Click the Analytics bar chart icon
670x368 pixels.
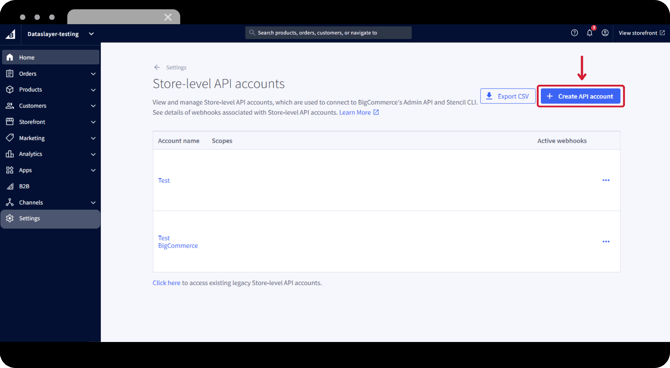(x=10, y=154)
